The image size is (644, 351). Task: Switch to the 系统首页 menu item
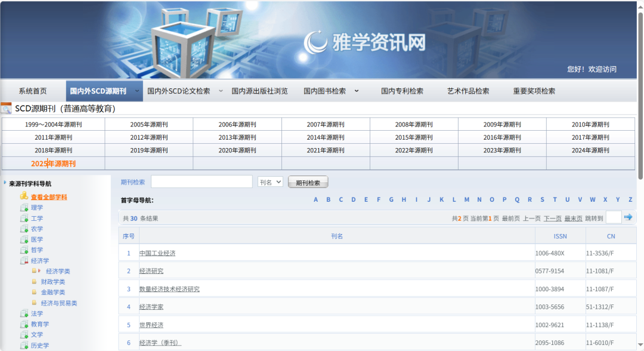tap(34, 91)
